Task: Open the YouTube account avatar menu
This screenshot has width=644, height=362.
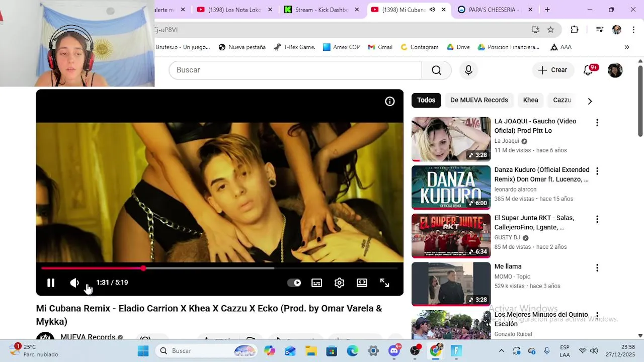Action: click(x=615, y=70)
